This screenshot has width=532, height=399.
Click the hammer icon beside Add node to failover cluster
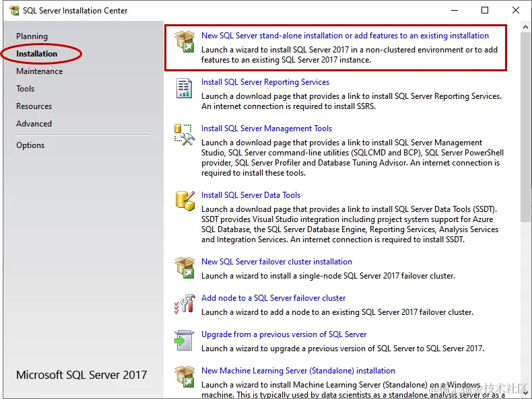185,303
